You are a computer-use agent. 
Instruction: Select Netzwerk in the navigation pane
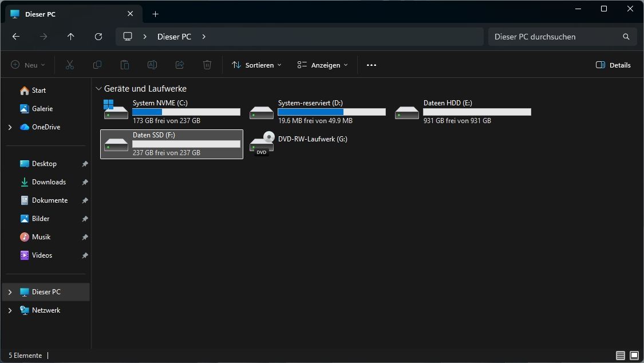coord(46,310)
